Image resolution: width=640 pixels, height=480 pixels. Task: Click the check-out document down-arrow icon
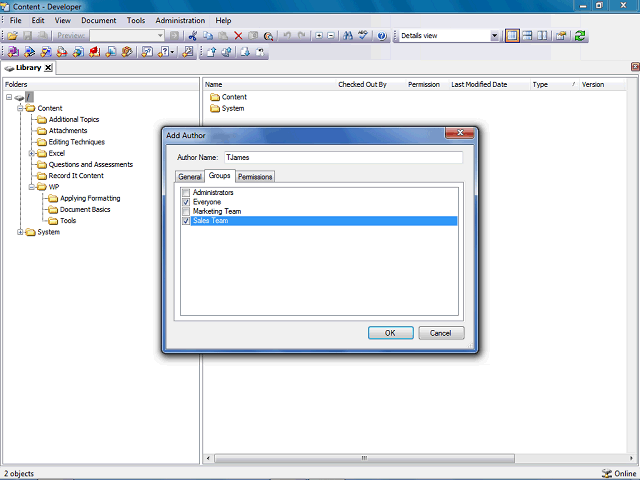point(245,52)
